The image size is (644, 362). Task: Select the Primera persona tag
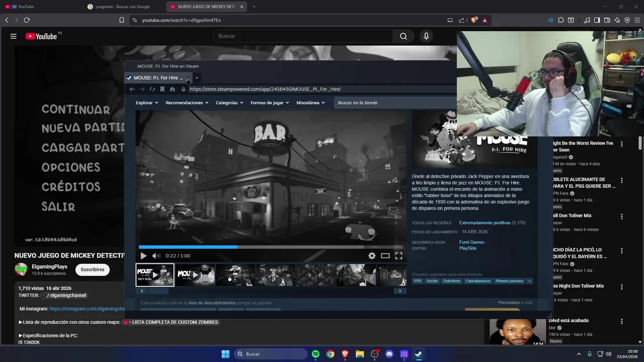(x=509, y=281)
